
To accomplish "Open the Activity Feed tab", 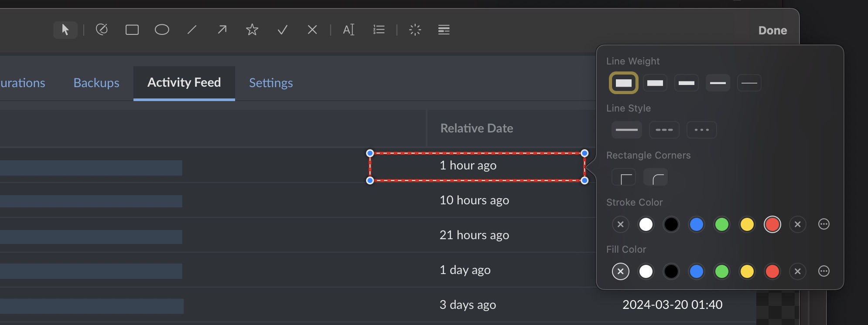I will coord(184,83).
